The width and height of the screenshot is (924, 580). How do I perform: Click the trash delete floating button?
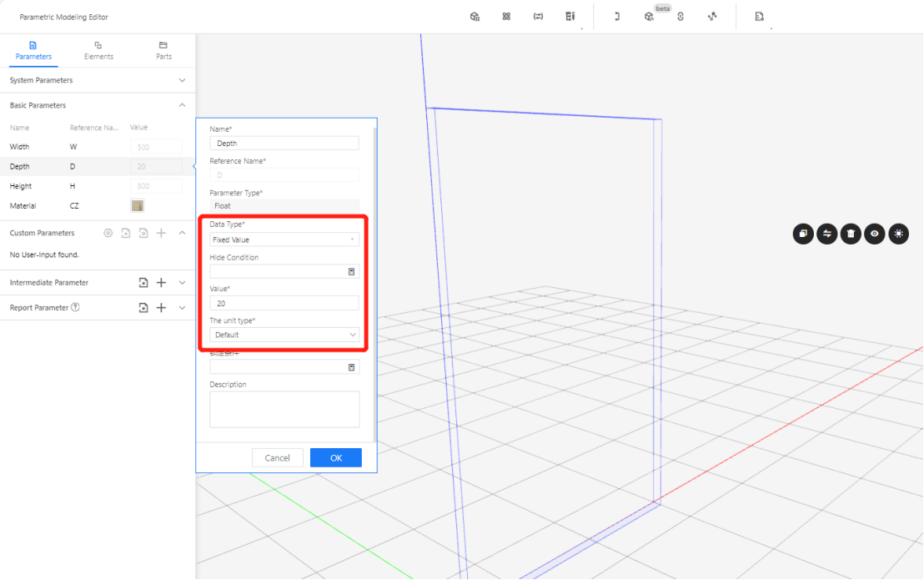coord(851,234)
